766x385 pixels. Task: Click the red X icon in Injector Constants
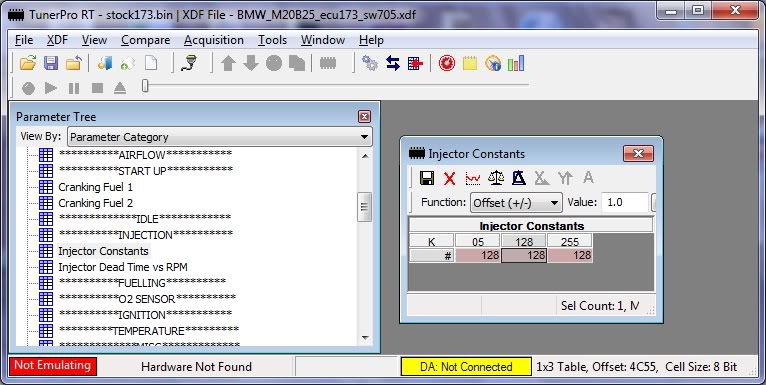pyautogui.click(x=449, y=178)
